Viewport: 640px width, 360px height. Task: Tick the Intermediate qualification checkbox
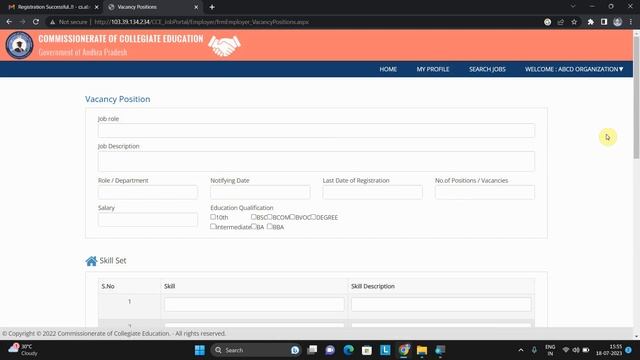coord(213,226)
